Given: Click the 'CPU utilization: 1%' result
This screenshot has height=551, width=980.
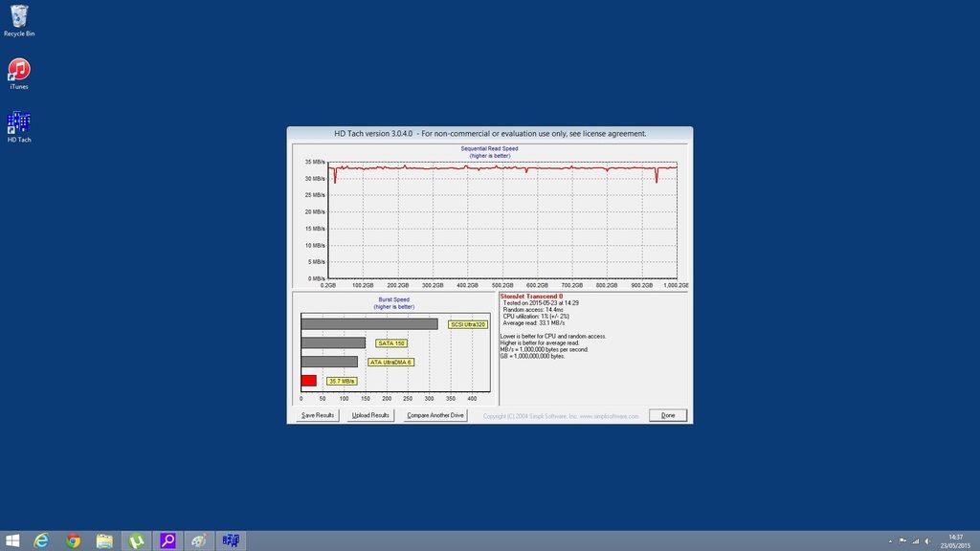Looking at the screenshot, I should (536, 317).
